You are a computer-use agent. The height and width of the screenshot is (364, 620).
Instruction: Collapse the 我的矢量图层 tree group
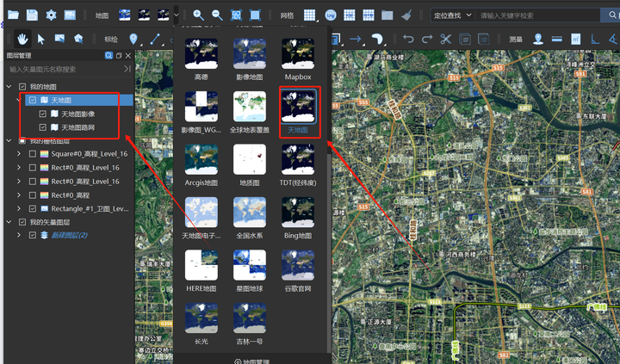point(9,222)
